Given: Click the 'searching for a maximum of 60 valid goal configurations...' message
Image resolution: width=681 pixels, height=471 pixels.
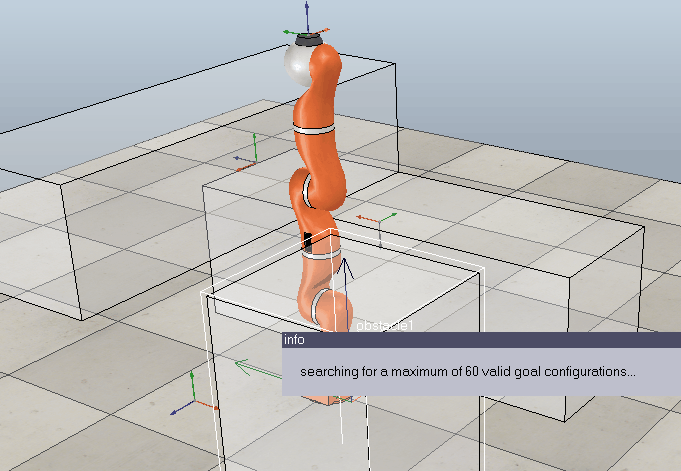Looking at the screenshot, I should click(468, 372).
